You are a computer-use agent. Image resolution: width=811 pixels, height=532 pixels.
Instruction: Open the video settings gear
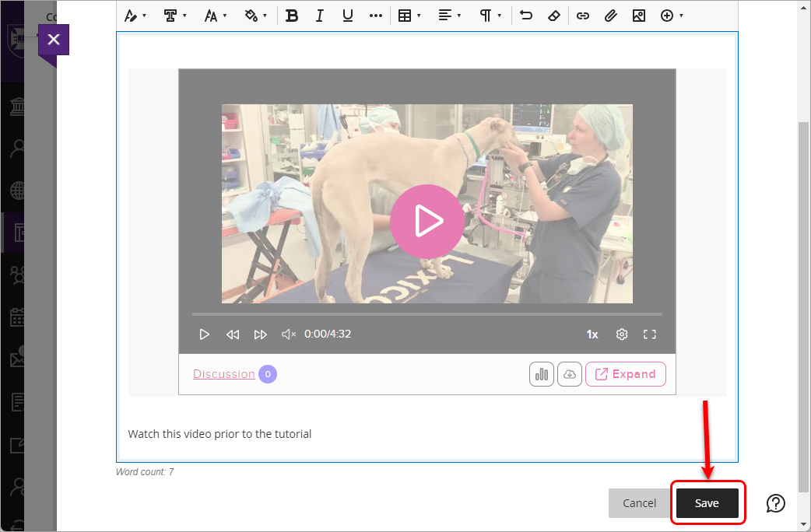click(621, 334)
